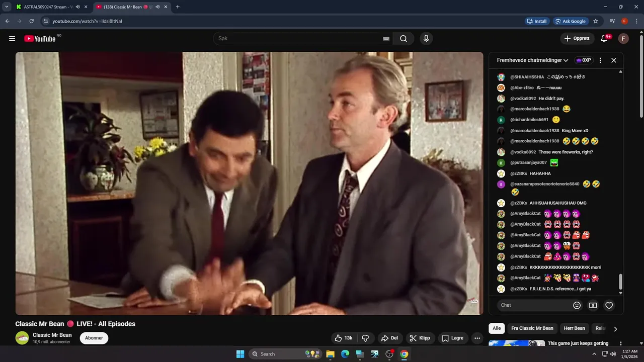644x362 pixels.
Task: Open more actions ellipsis below video
Action: click(477, 338)
